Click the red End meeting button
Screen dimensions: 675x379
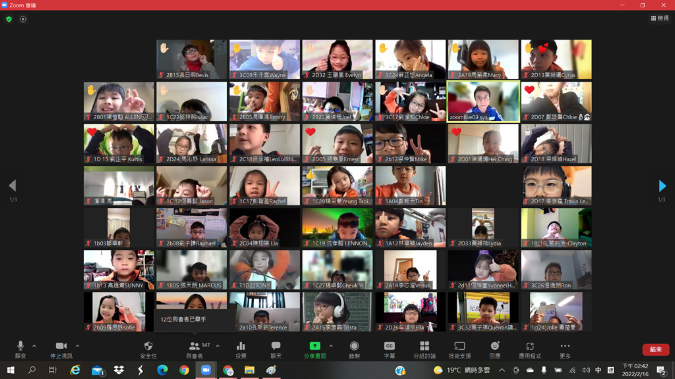(x=656, y=349)
